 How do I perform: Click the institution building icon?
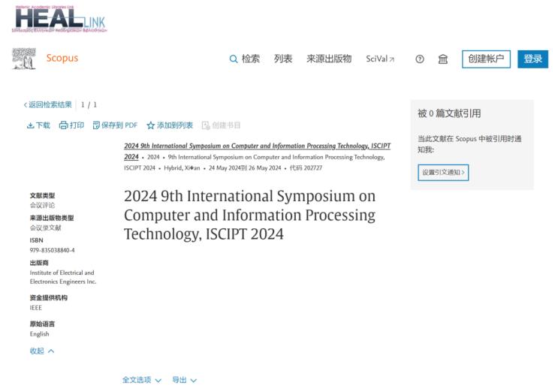(443, 59)
